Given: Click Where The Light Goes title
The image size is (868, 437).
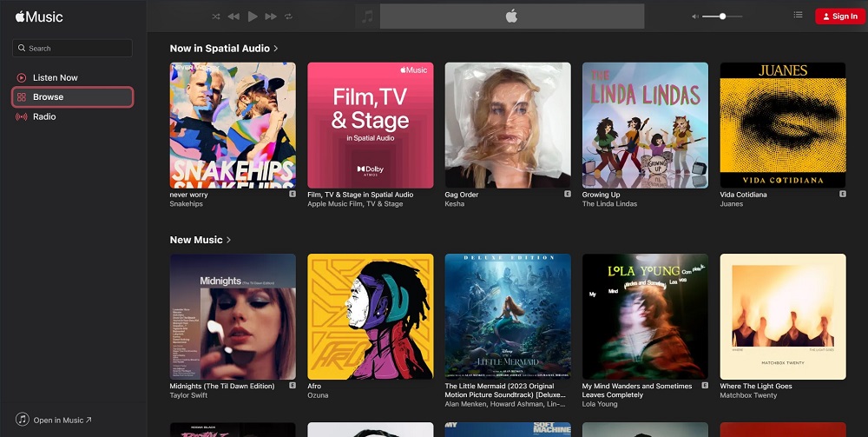Looking at the screenshot, I should coord(756,386).
